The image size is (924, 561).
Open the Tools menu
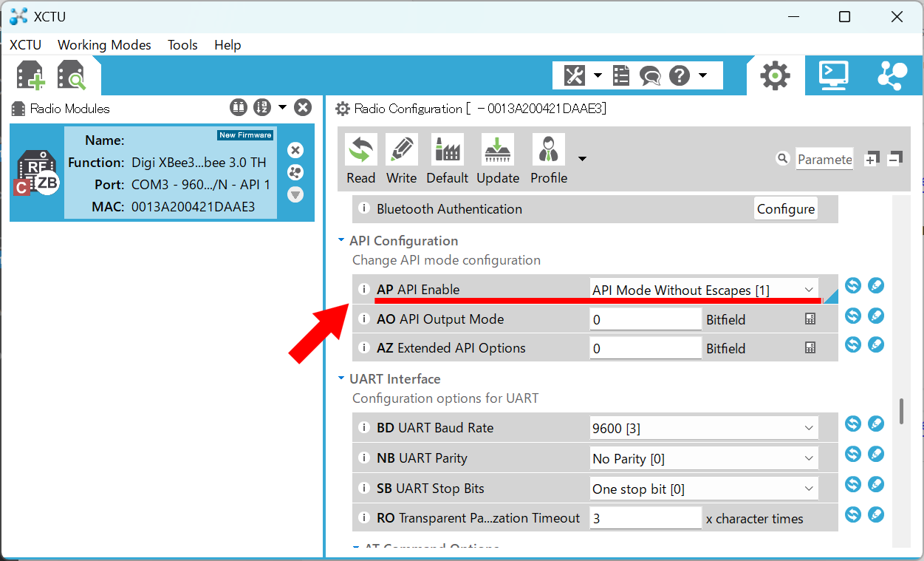tap(182, 45)
